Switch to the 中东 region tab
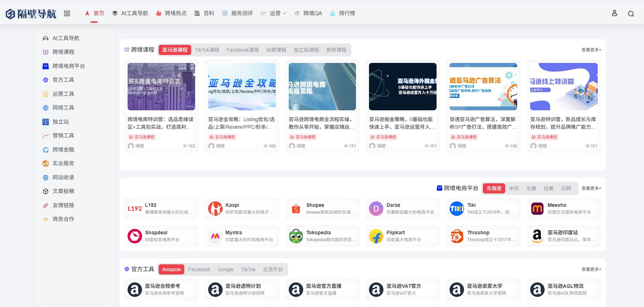 click(514, 188)
